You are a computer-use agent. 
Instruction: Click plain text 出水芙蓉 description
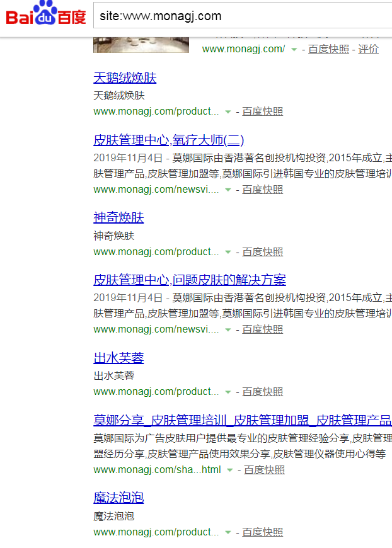[114, 375]
